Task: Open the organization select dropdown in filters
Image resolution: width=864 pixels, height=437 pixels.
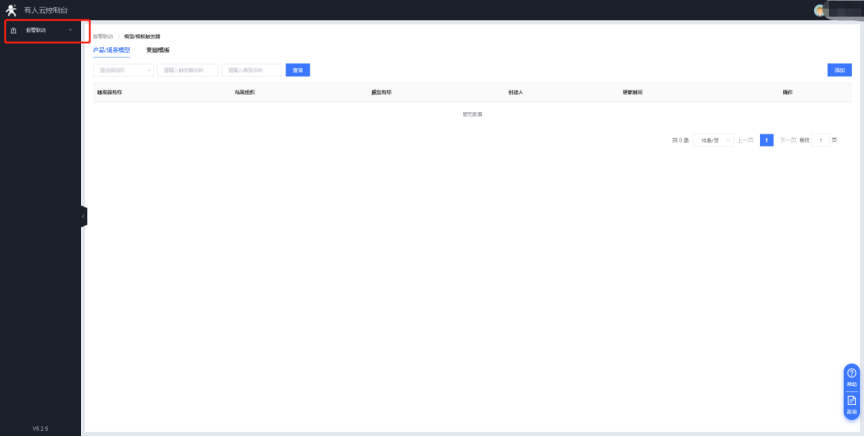Action: coord(123,70)
